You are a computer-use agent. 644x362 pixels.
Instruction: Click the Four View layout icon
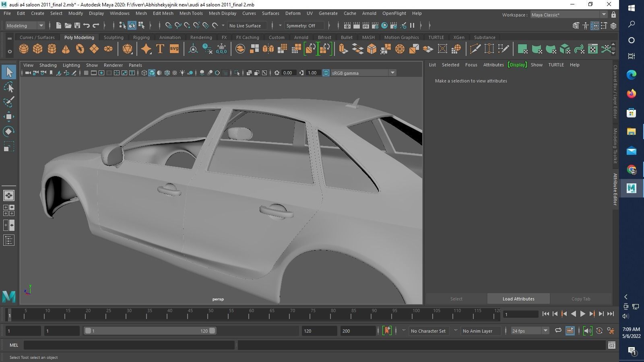(x=9, y=210)
